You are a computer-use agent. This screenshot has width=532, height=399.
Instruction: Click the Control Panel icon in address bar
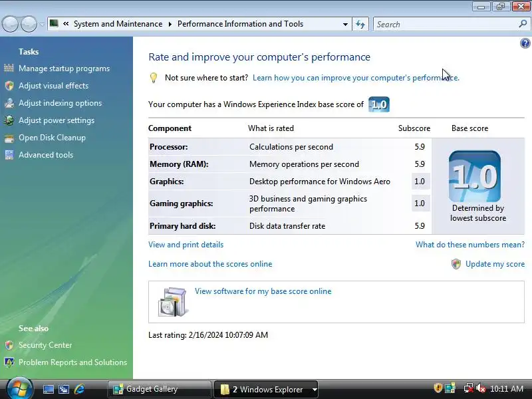54,23
